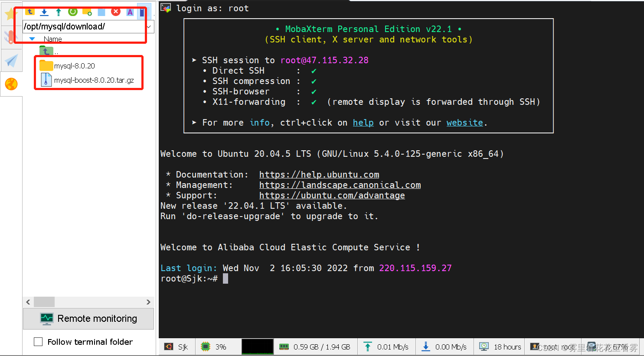Open the star Sessions sidebar tab

pyautogui.click(x=10, y=14)
